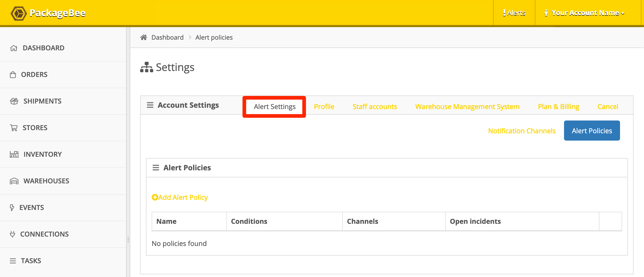Viewport: 644px width, 277px height.
Task: Click the PackageBee hexagon logo icon
Action: (18, 13)
